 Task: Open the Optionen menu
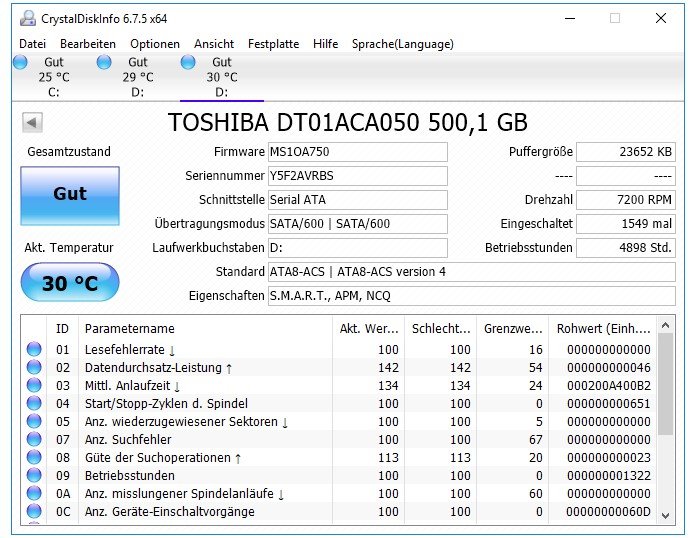[x=155, y=44]
